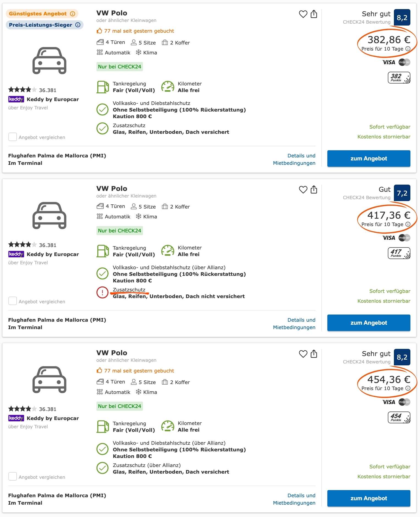Image resolution: width=420 pixels, height=517 pixels.
Task: Open info icon beside Günstigstes Angebot badge
Action: (73, 14)
